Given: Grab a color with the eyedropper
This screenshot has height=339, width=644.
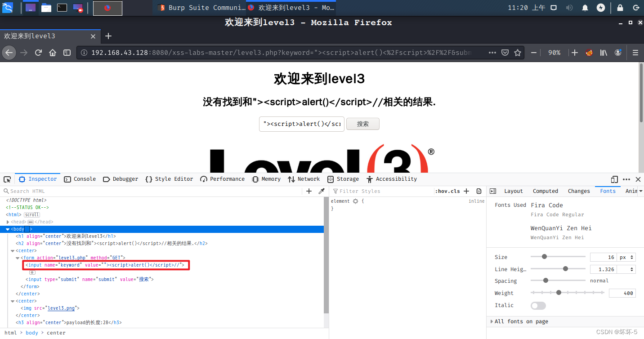Looking at the screenshot, I should pos(322,191).
